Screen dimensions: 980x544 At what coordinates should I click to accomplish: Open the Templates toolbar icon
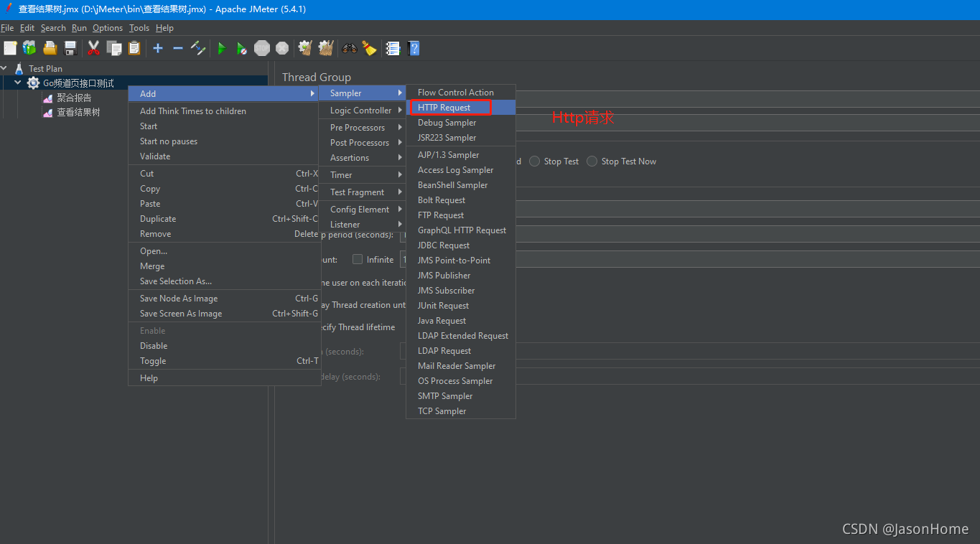coord(29,48)
